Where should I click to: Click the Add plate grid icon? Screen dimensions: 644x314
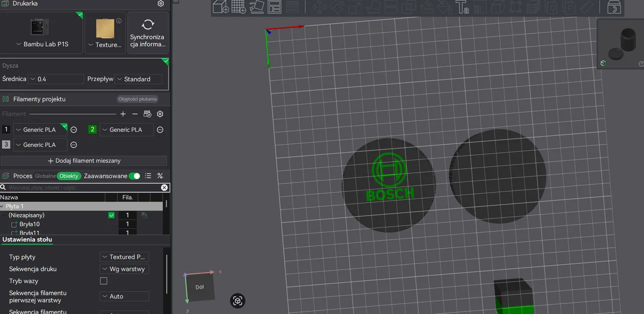238,7
